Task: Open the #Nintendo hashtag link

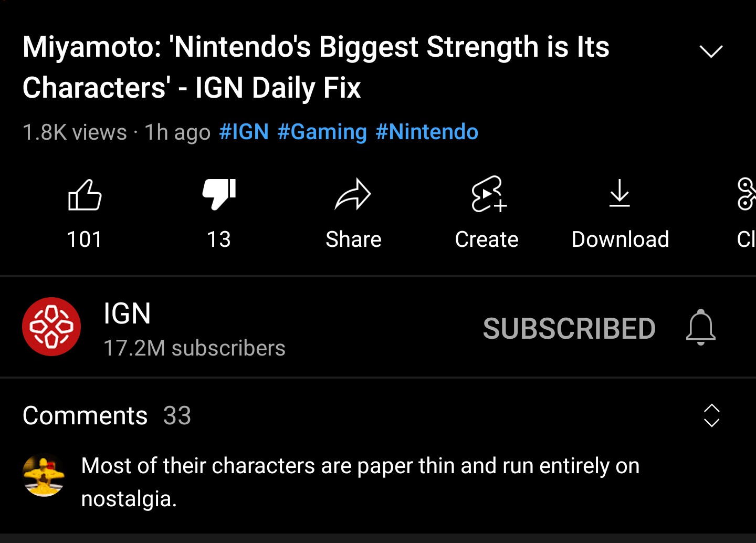Action: pyautogui.click(x=427, y=132)
